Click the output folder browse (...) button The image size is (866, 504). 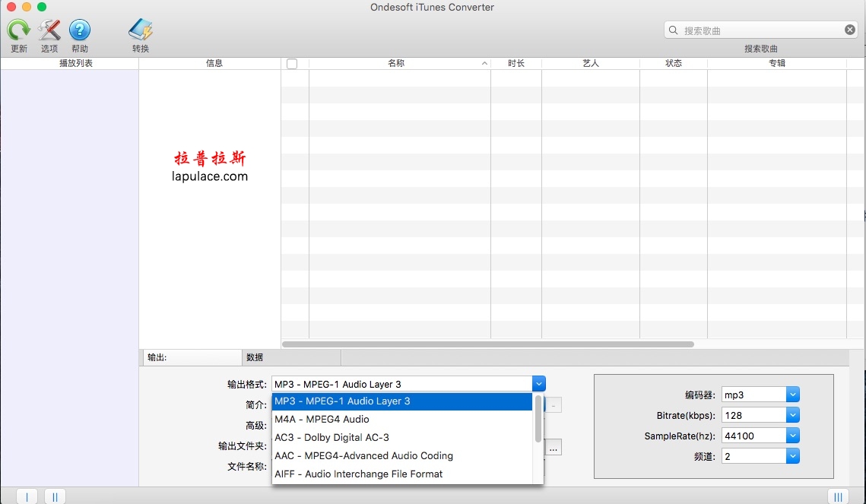[x=554, y=447]
